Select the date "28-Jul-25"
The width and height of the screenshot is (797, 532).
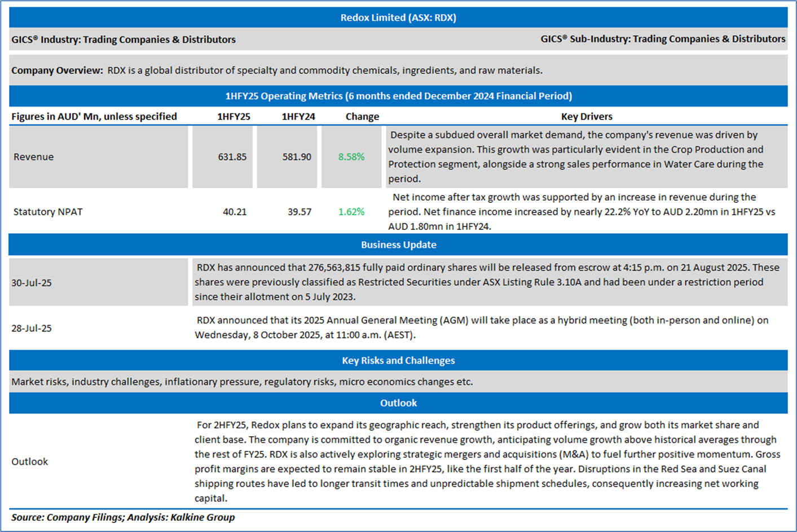[32, 328]
